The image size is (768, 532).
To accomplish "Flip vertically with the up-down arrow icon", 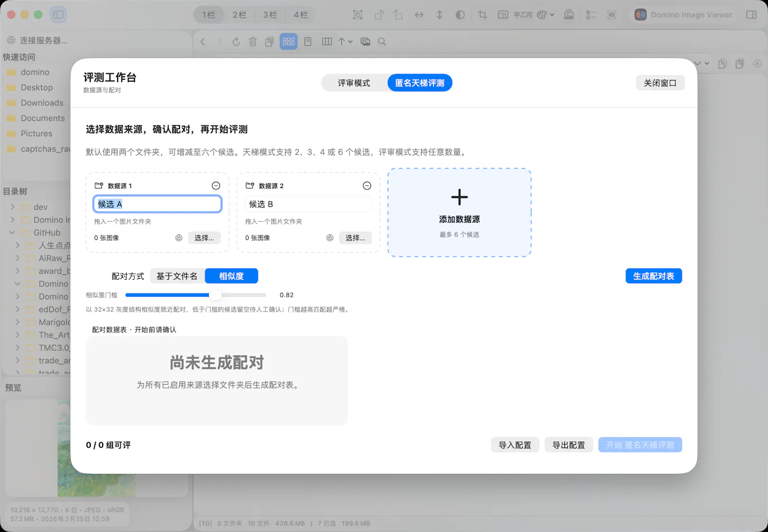I will (x=439, y=15).
